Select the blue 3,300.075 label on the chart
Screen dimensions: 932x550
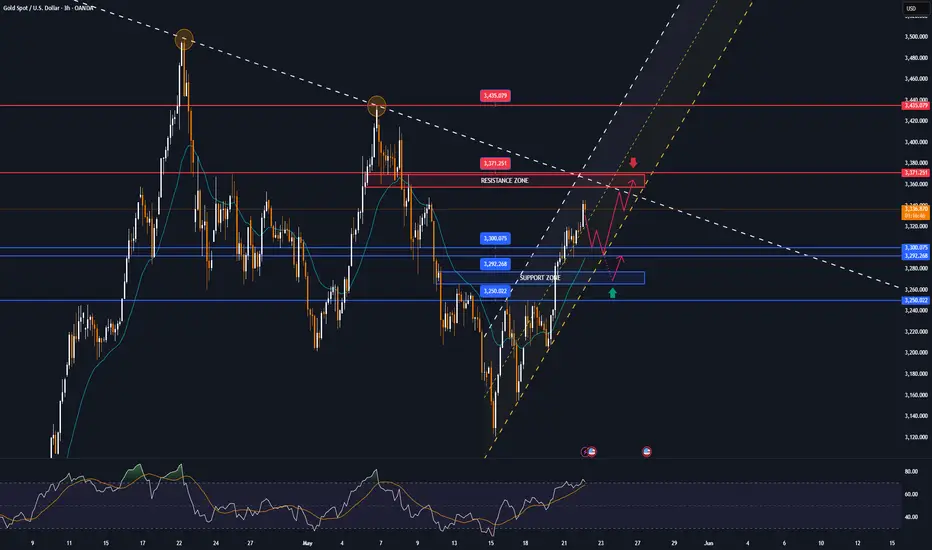pyautogui.click(x=495, y=238)
